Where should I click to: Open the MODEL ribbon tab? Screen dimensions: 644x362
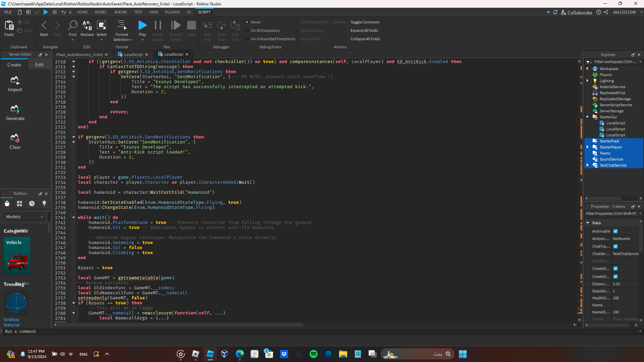101,12
